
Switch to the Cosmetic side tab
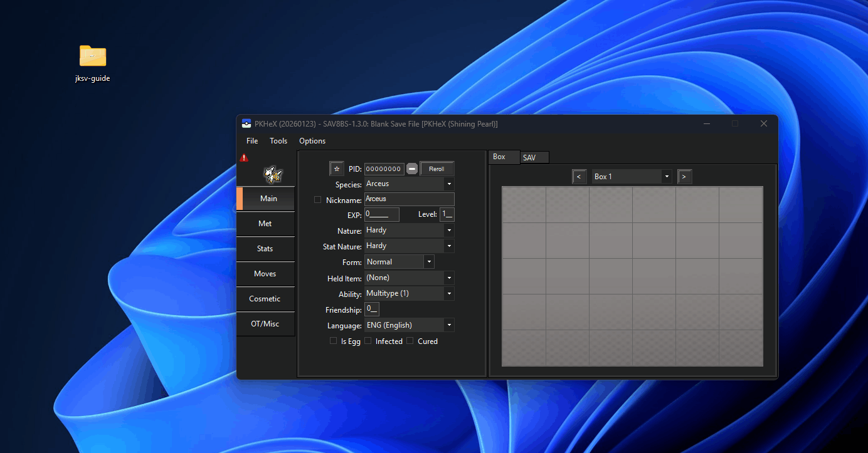[x=265, y=298]
